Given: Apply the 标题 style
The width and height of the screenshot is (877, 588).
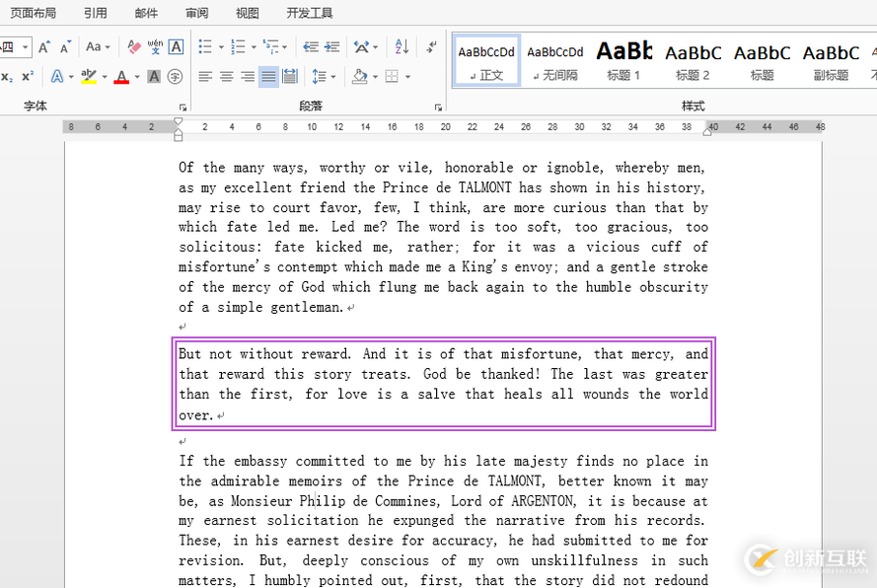Looking at the screenshot, I should pyautogui.click(x=762, y=60).
